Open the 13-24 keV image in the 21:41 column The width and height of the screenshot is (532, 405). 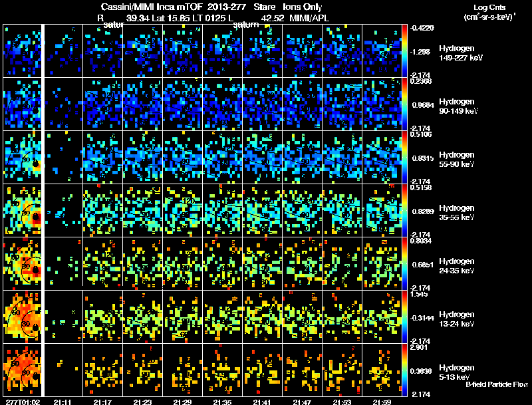pos(262,317)
